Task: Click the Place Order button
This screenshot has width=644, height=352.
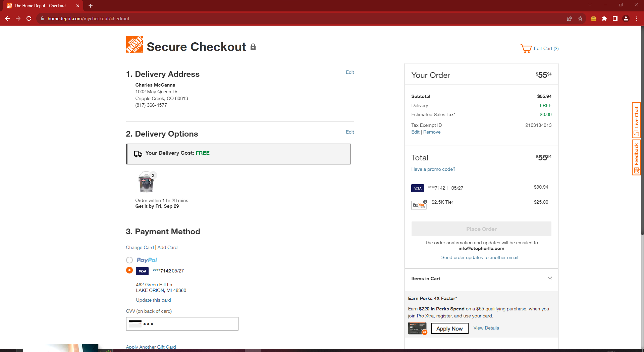Action: pos(481,229)
